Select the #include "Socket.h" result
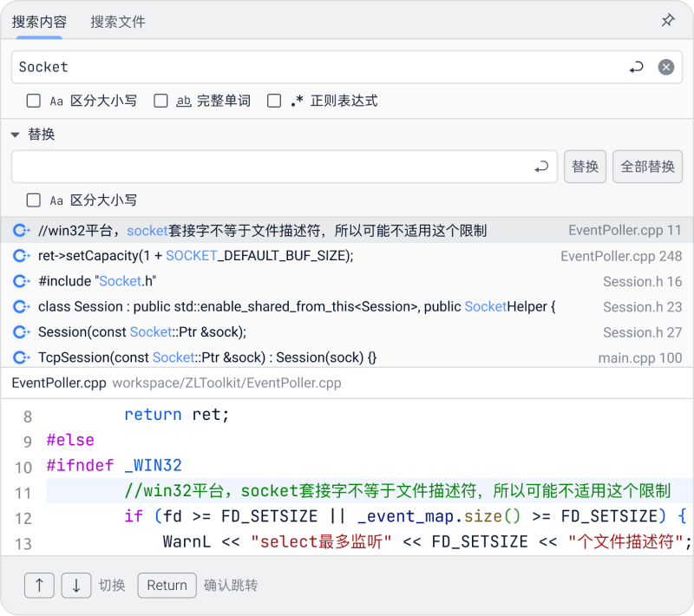 tap(347, 281)
